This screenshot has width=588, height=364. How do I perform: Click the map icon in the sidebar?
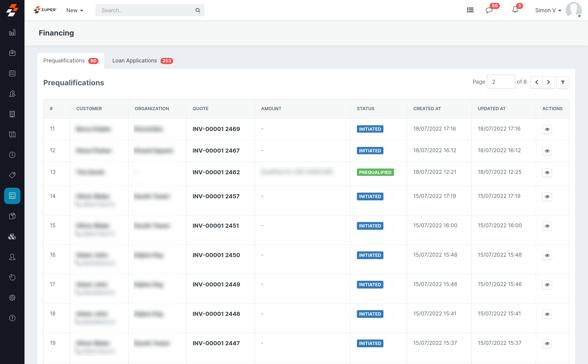click(12, 134)
